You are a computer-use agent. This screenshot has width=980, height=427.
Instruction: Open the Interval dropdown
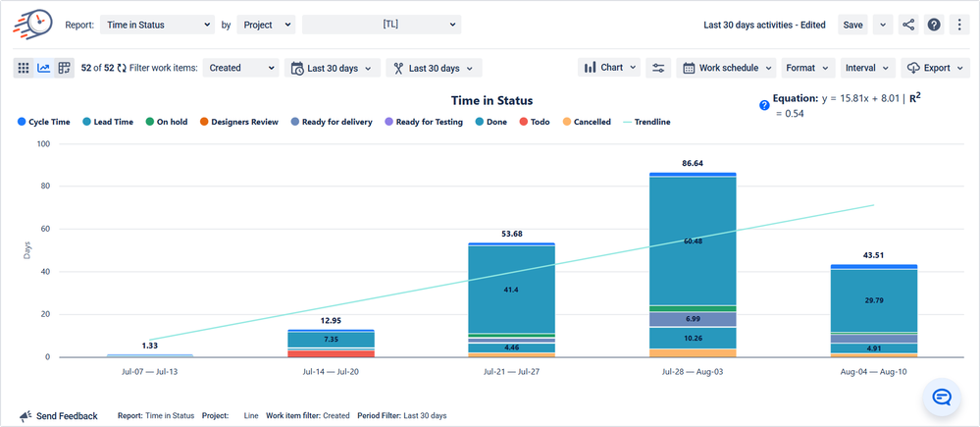click(868, 68)
